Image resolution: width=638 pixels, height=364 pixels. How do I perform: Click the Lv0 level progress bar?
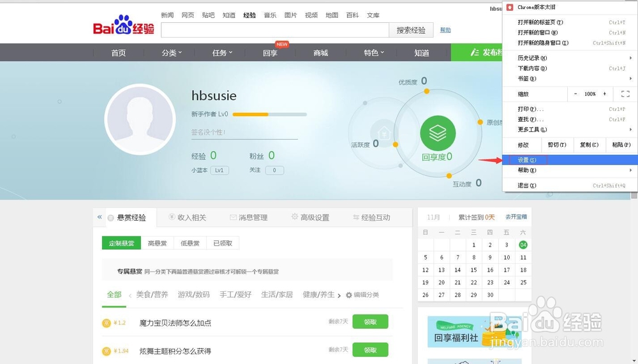[x=269, y=115]
